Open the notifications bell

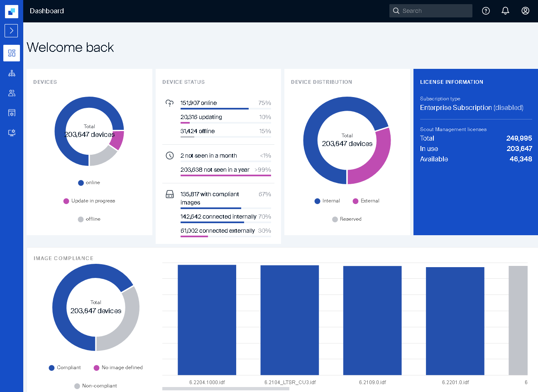pyautogui.click(x=505, y=11)
